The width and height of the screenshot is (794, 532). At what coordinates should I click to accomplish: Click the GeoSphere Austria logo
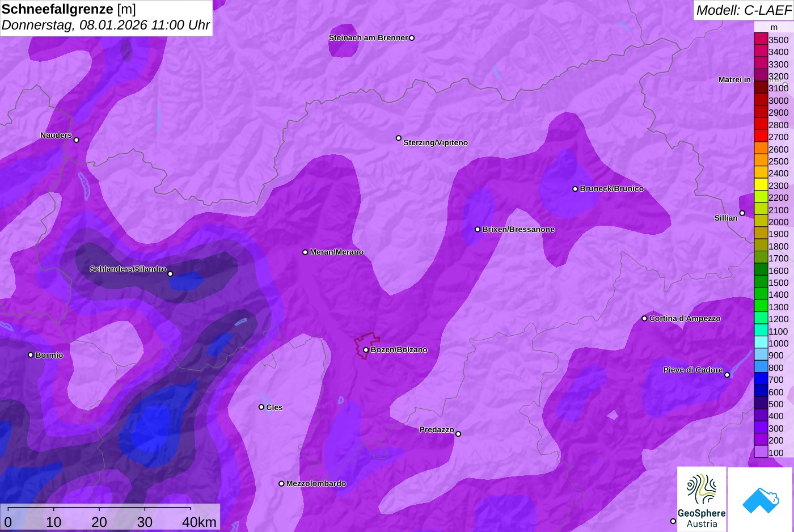point(702,499)
